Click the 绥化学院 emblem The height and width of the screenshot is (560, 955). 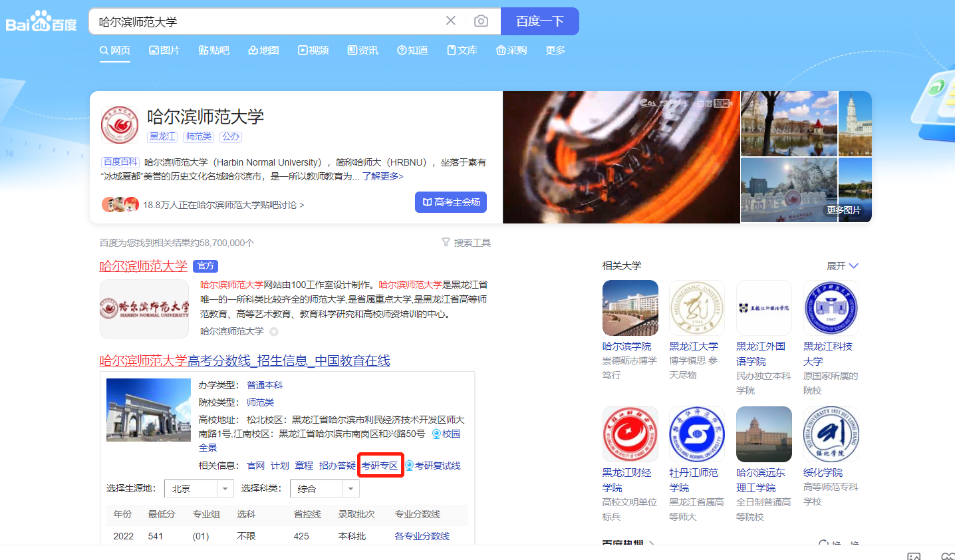tap(831, 434)
